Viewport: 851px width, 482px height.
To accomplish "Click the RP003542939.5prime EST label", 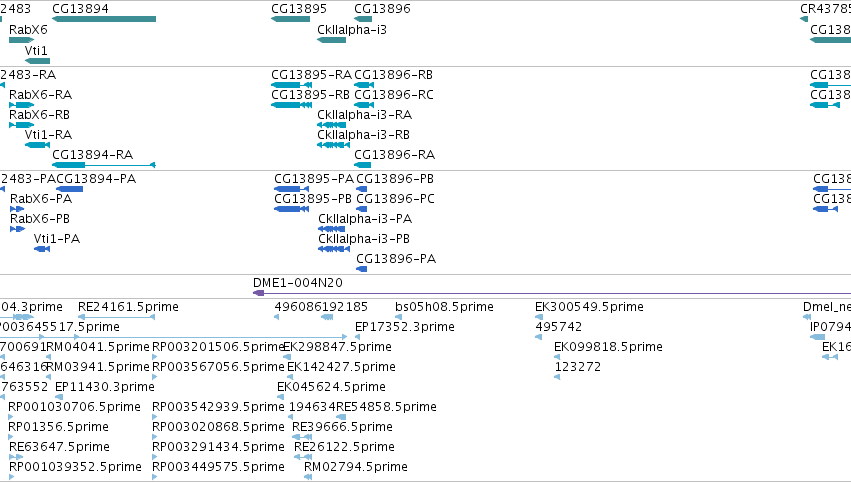I will point(218,407).
